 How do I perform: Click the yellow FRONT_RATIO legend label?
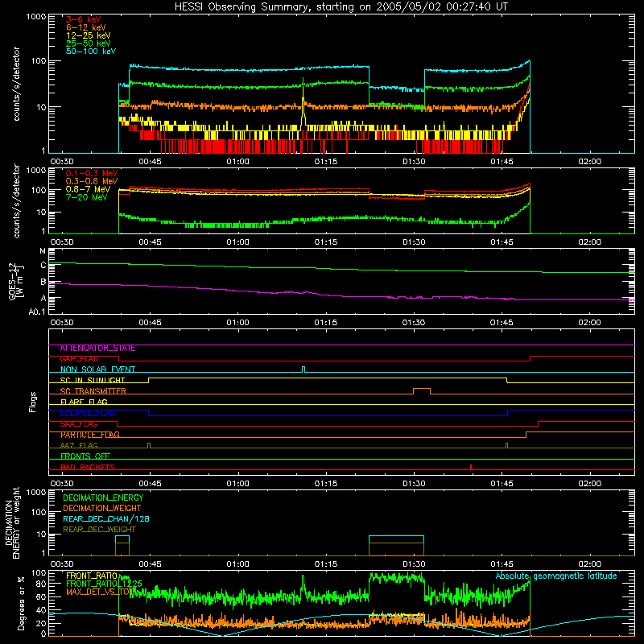click(x=92, y=576)
